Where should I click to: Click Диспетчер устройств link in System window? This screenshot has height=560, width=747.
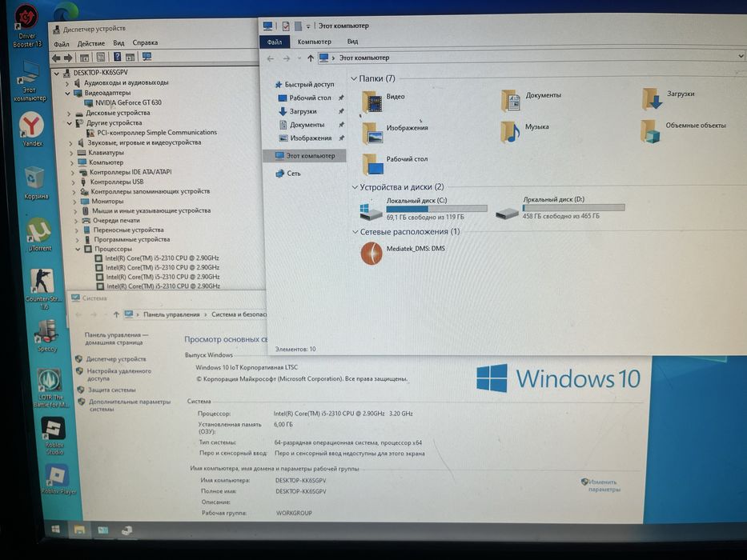point(116,359)
